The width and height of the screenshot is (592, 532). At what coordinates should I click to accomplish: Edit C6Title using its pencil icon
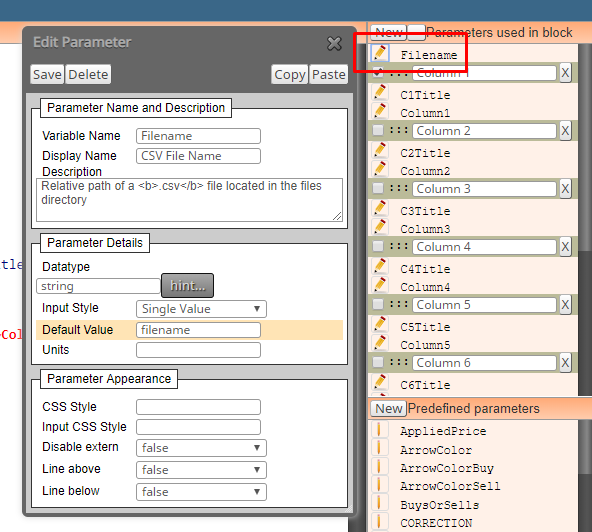380,382
